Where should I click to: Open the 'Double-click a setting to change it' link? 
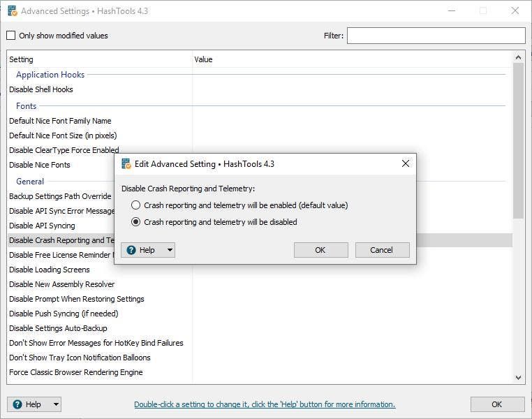(265, 404)
